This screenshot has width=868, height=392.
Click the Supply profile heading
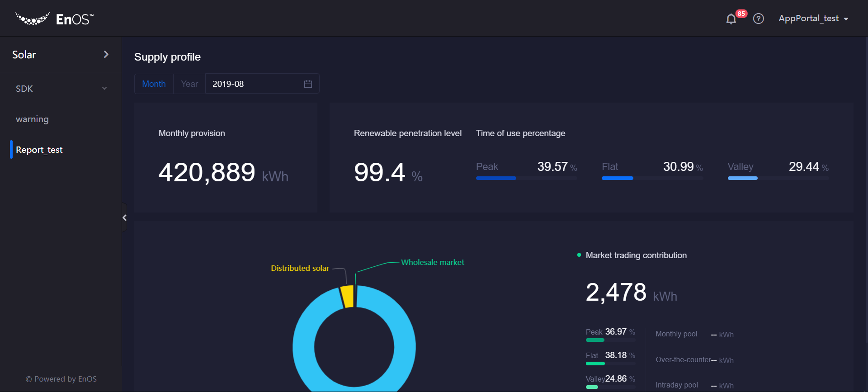click(x=167, y=57)
